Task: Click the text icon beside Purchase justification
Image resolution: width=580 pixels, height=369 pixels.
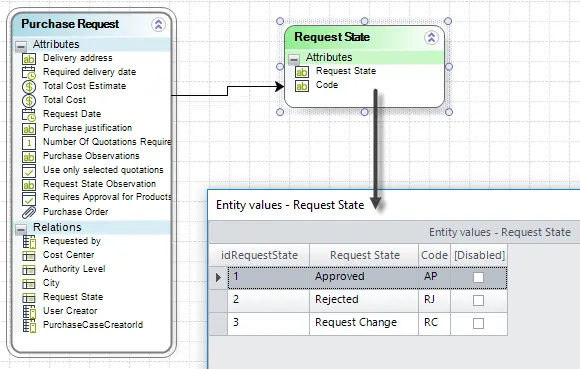Action: click(x=29, y=128)
